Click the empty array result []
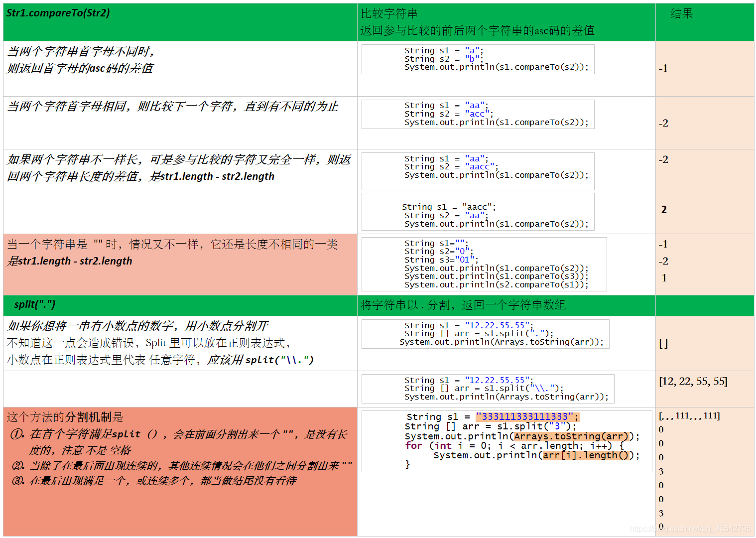The height and width of the screenshot is (538, 756). (663, 343)
